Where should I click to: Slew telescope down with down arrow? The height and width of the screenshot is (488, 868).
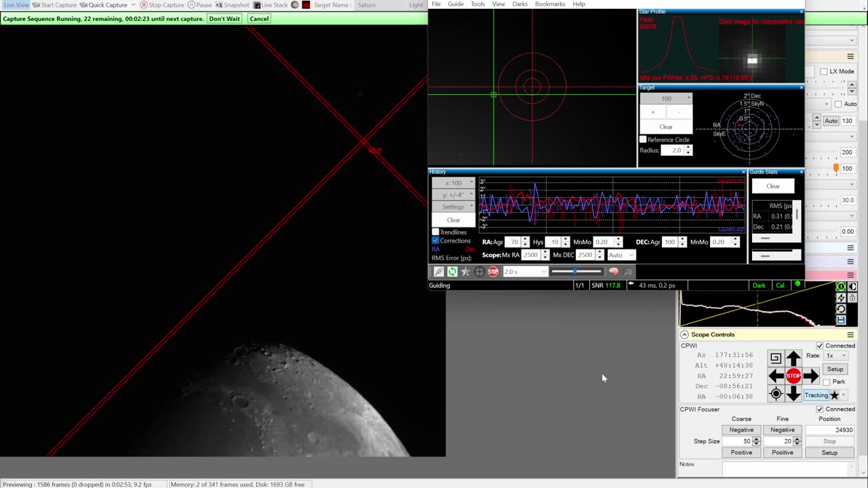[x=793, y=394]
